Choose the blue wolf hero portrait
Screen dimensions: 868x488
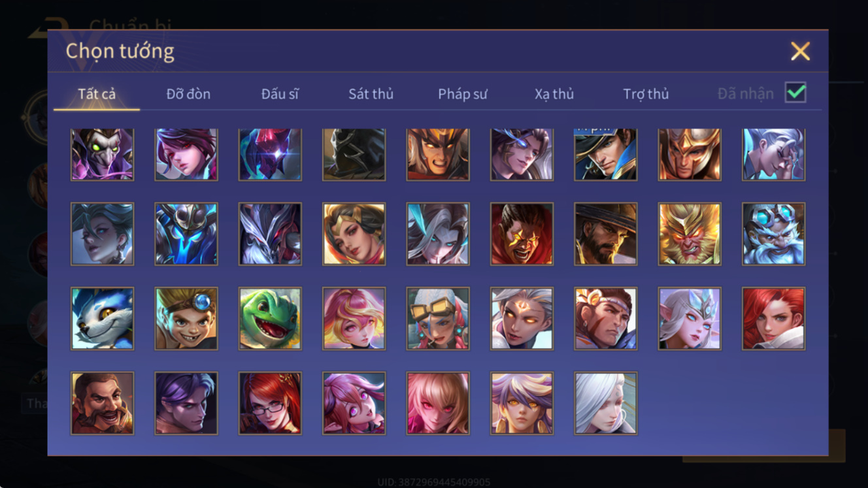[103, 319]
